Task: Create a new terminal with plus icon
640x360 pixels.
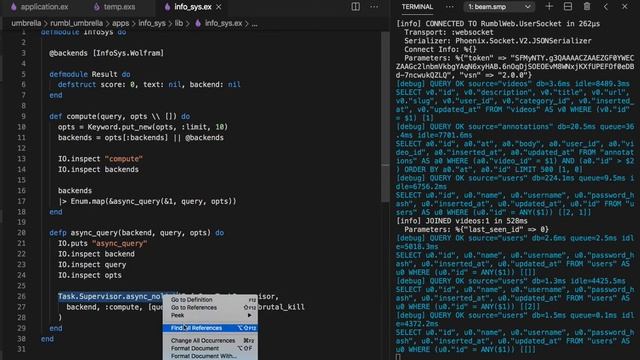Action: tap(549, 7)
